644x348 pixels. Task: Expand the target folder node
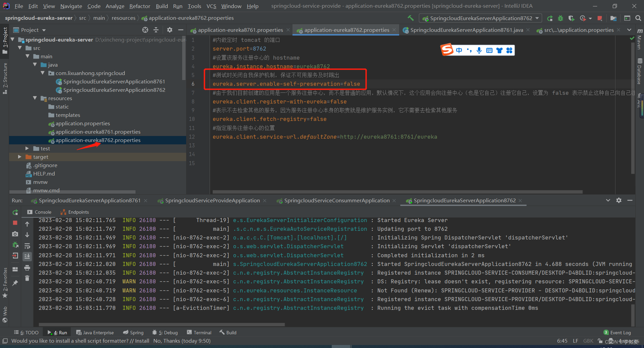19,157
